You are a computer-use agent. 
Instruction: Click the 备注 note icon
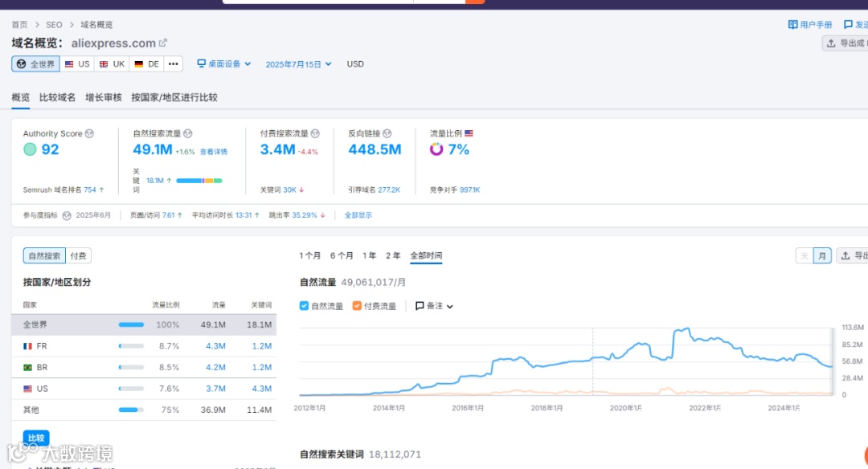pos(420,306)
